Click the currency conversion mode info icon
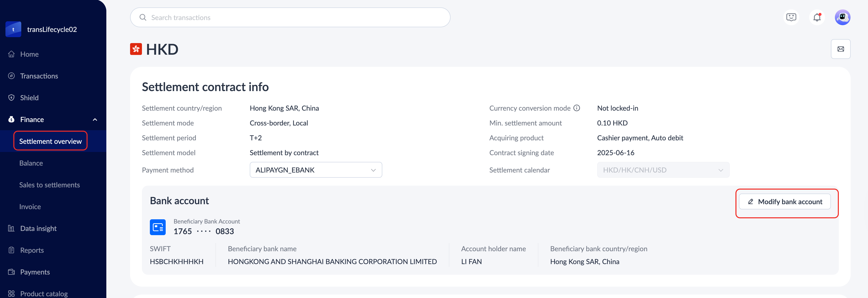868x298 pixels. coord(576,108)
